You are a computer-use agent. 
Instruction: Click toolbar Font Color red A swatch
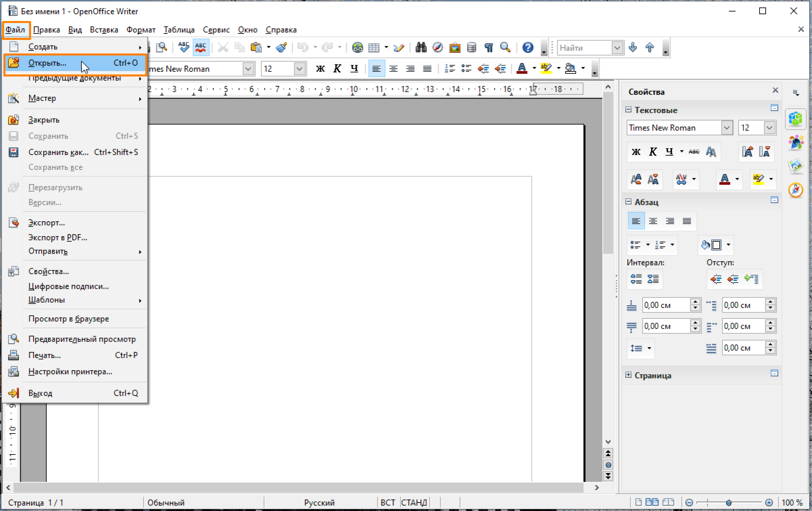[521, 68]
